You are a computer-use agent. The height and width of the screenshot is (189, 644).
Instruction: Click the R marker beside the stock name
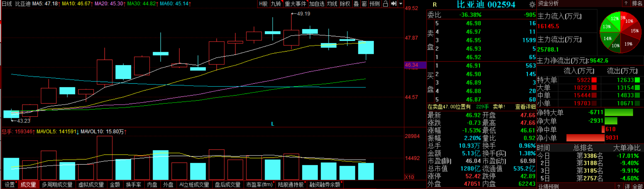coord(435,5)
